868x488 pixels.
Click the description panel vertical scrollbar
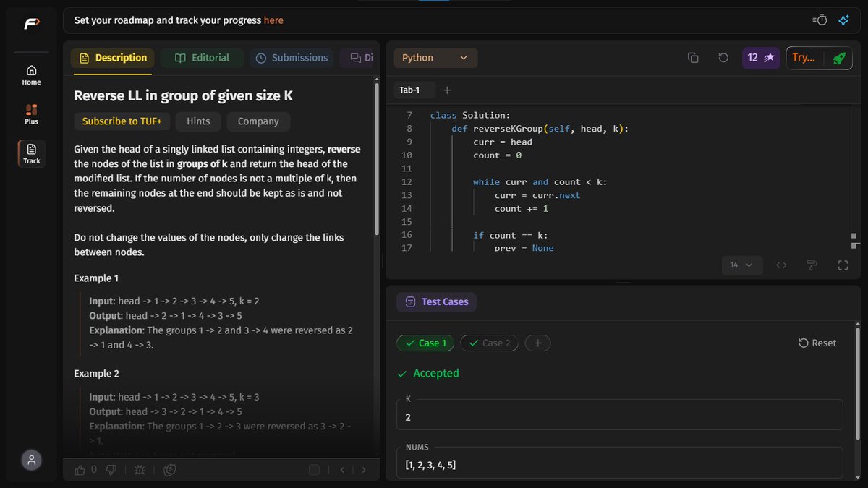(375, 158)
